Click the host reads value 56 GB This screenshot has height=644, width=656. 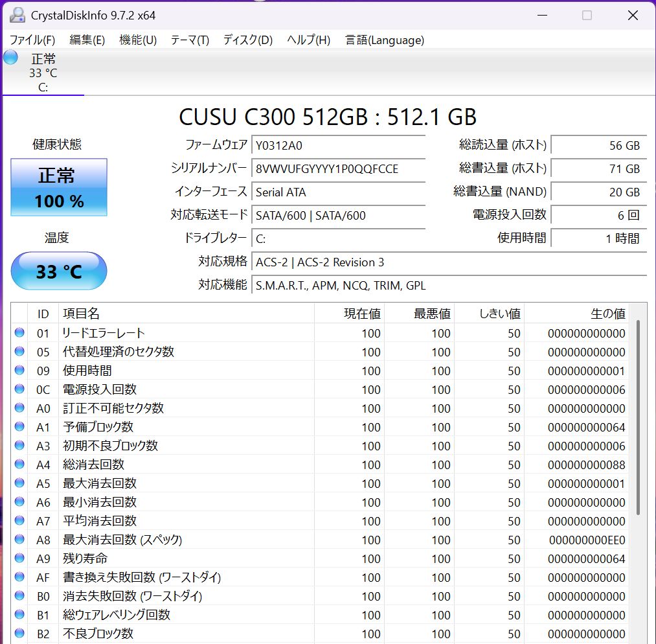pos(598,145)
